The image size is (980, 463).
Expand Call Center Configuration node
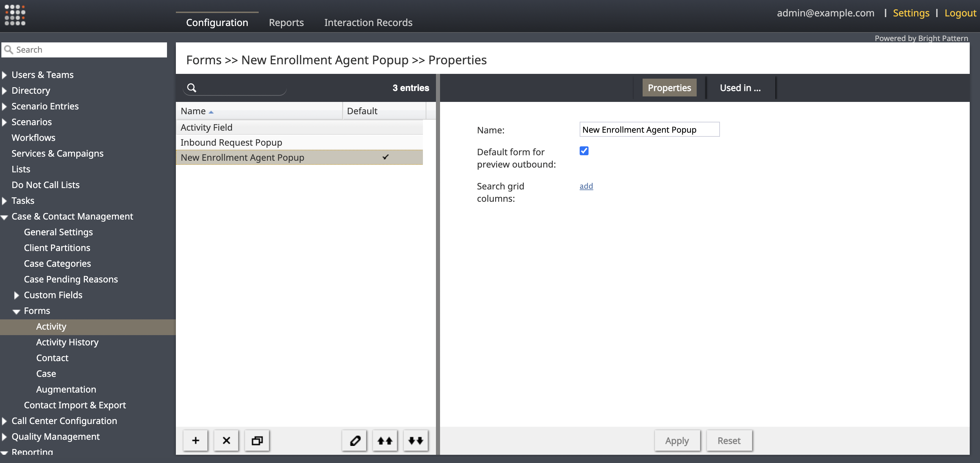(x=4, y=421)
